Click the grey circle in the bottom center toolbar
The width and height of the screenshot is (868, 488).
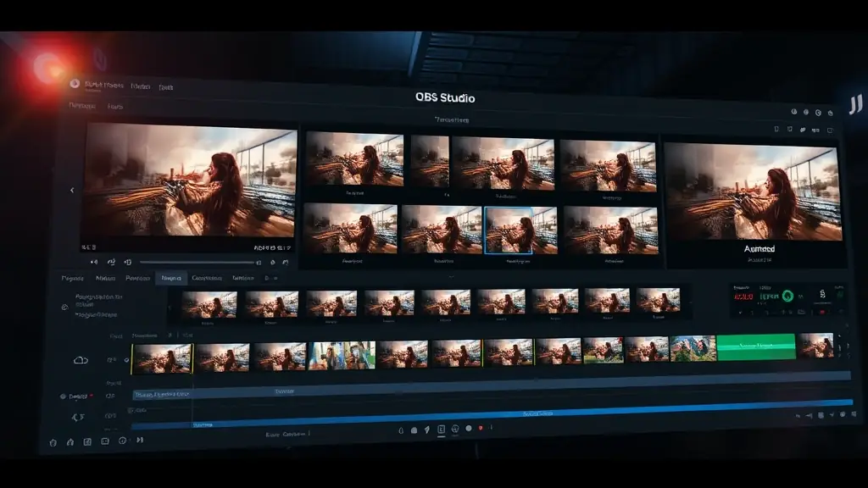[469, 428]
